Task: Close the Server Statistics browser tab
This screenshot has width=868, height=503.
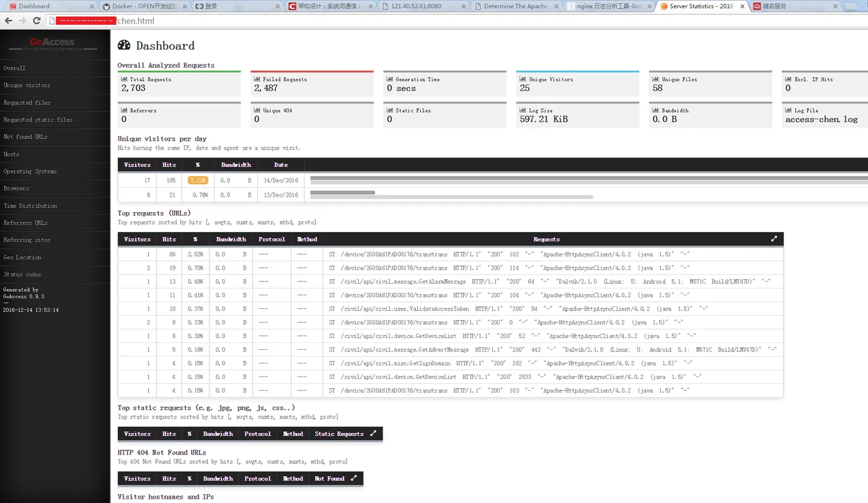Action: [742, 6]
